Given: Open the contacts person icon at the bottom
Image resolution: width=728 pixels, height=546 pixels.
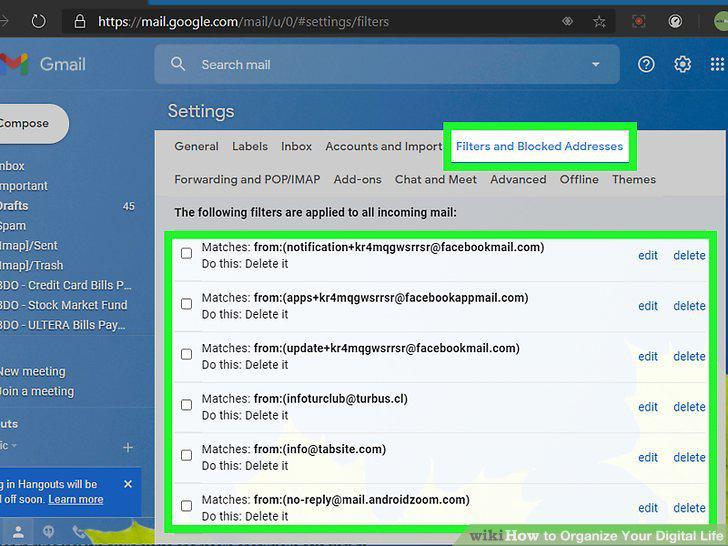Looking at the screenshot, I should click(19, 531).
